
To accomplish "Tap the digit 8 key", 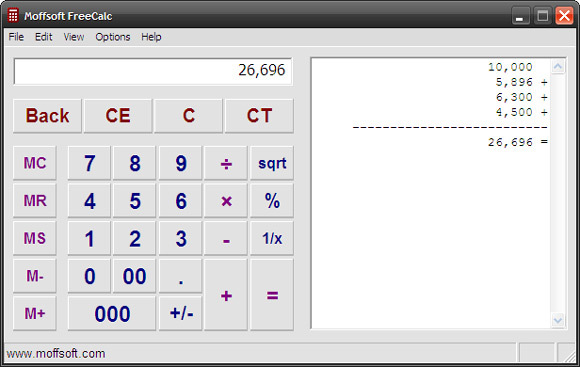I will point(135,163).
